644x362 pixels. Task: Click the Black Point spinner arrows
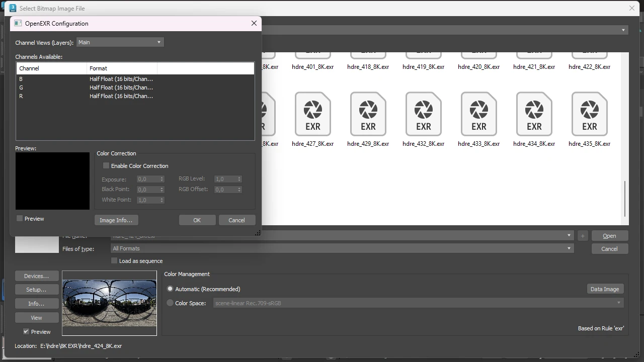[x=162, y=190]
